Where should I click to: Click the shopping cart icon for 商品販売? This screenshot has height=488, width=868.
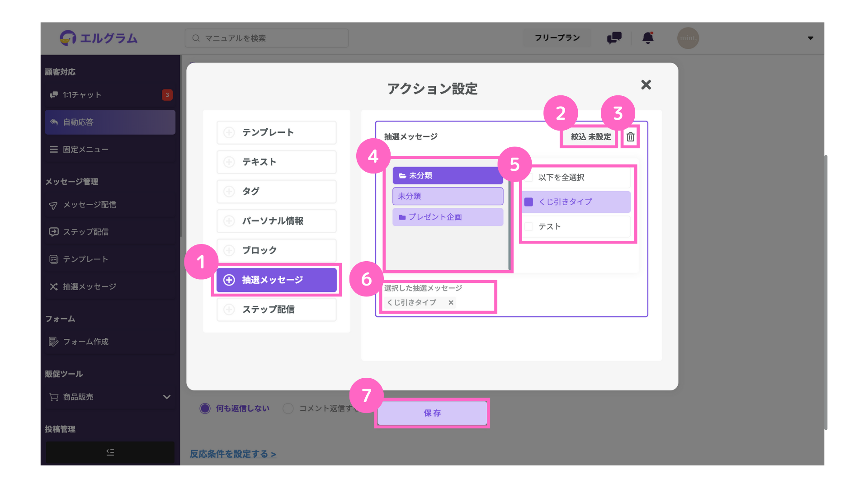click(x=54, y=397)
